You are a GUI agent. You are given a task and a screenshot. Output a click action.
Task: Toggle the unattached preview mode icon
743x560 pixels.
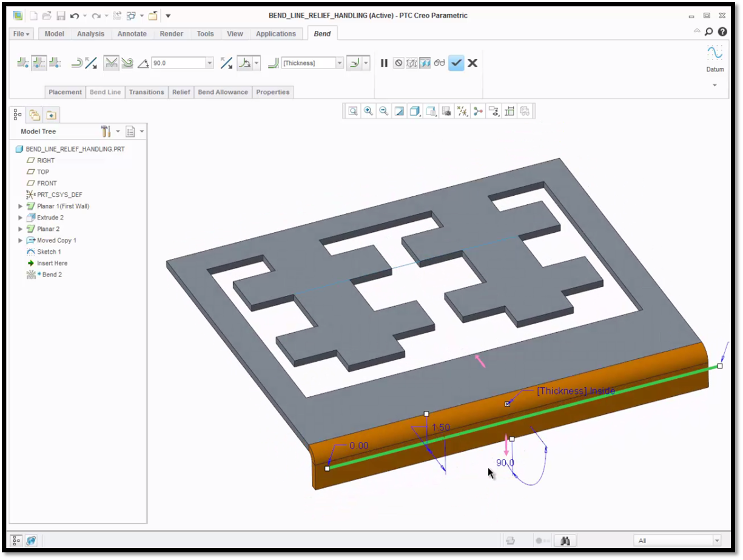(412, 63)
